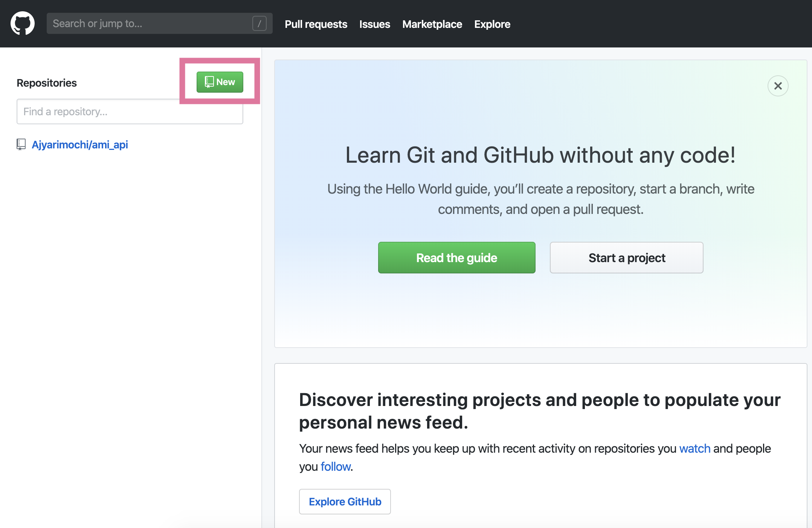Image resolution: width=812 pixels, height=528 pixels.
Task: Open the follow link in the news feed text
Action: pyautogui.click(x=335, y=466)
